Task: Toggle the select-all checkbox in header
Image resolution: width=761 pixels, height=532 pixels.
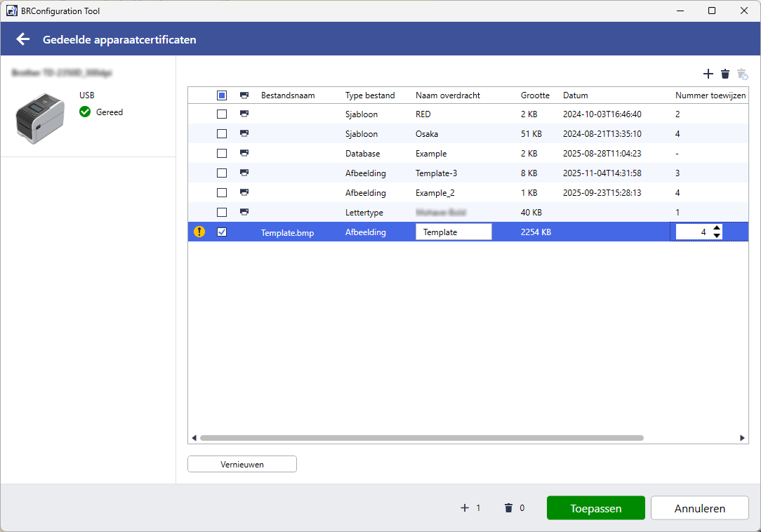Action: coord(222,95)
